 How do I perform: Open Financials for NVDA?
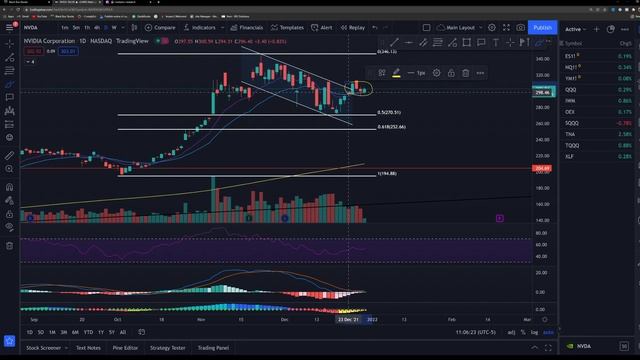tap(247, 27)
